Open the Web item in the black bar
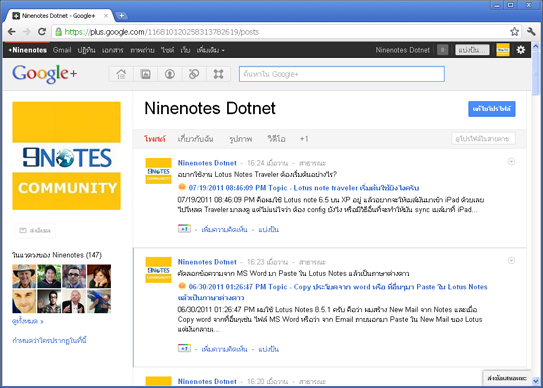The height and width of the screenshot is (388, 543). pos(185,50)
